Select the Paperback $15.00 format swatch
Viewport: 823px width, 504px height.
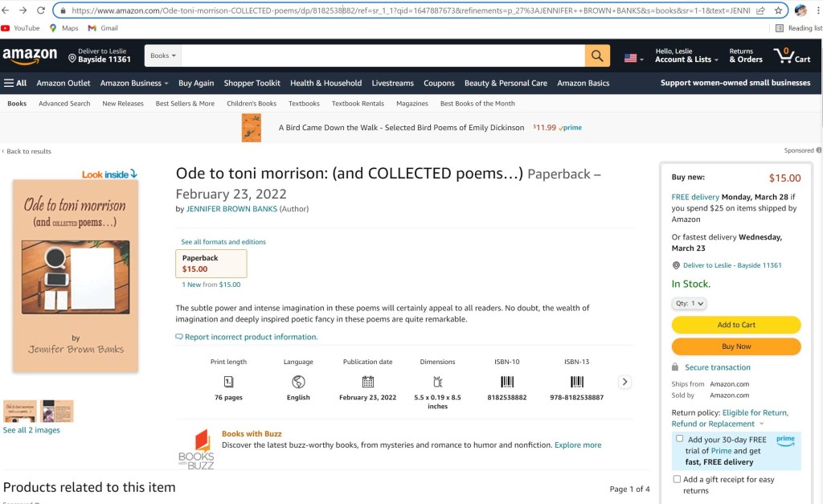211,264
